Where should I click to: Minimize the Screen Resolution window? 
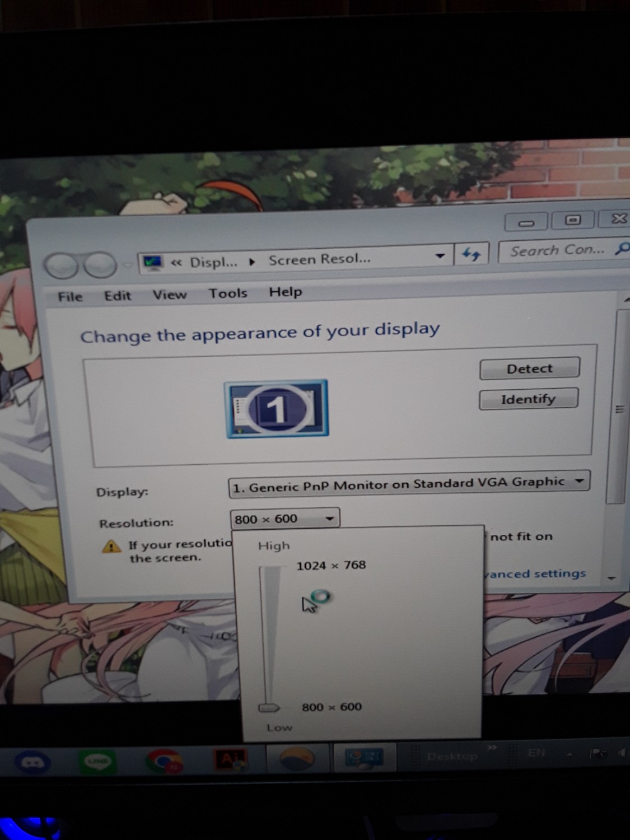(526, 222)
